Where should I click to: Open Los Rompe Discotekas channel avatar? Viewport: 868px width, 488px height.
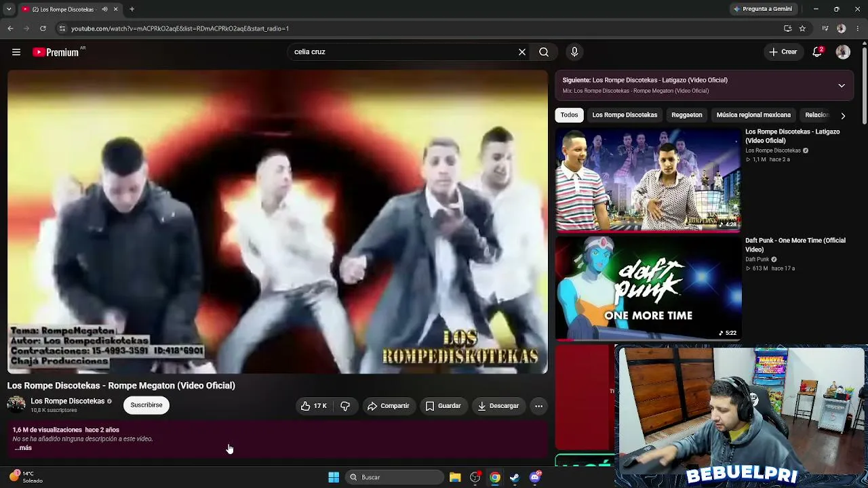pyautogui.click(x=16, y=405)
